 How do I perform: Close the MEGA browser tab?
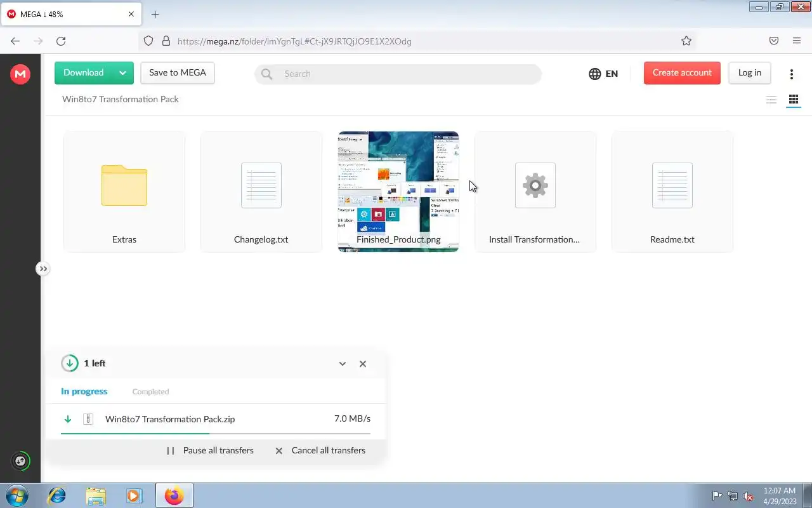(x=131, y=14)
